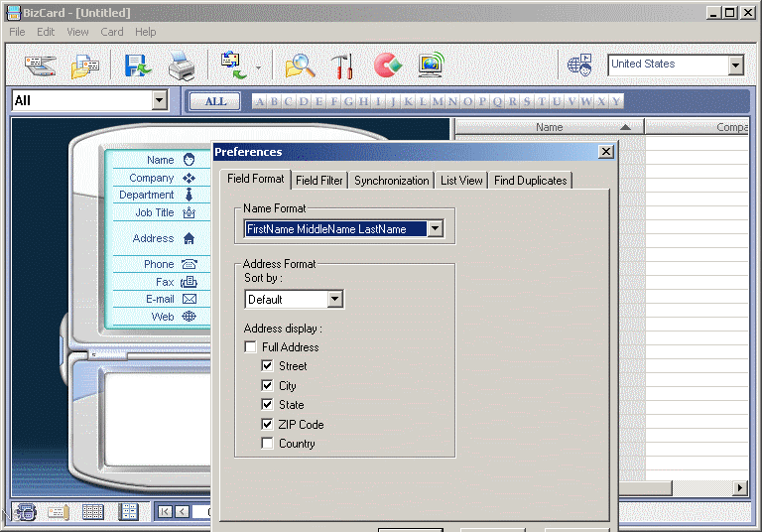762x532 pixels.
Task: Filter cards by letter S
Action: [x=527, y=101]
